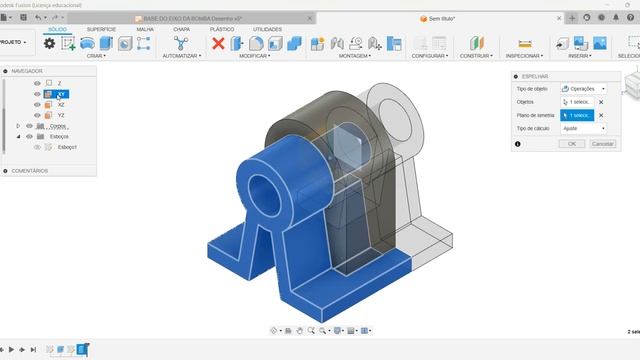
Task: Toggle visibility eye of Esboços folder
Action: pos(29,137)
